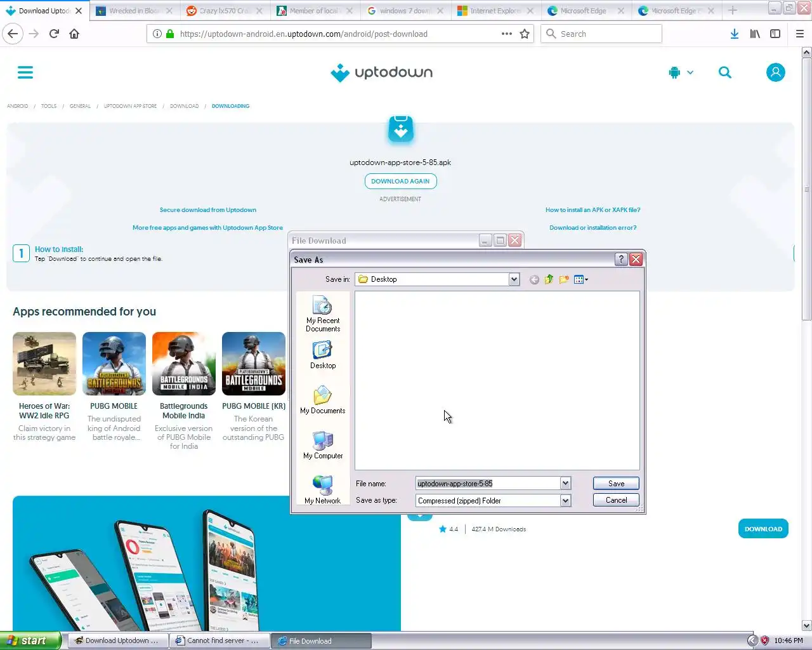Show site information icon in address bar
The width and height of the screenshot is (812, 650).
[x=157, y=34]
